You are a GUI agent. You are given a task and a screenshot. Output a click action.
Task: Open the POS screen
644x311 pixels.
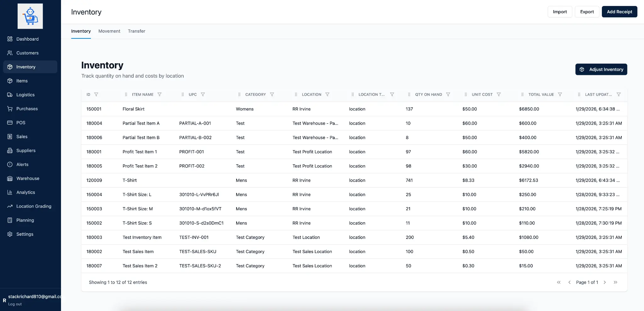[21, 122]
